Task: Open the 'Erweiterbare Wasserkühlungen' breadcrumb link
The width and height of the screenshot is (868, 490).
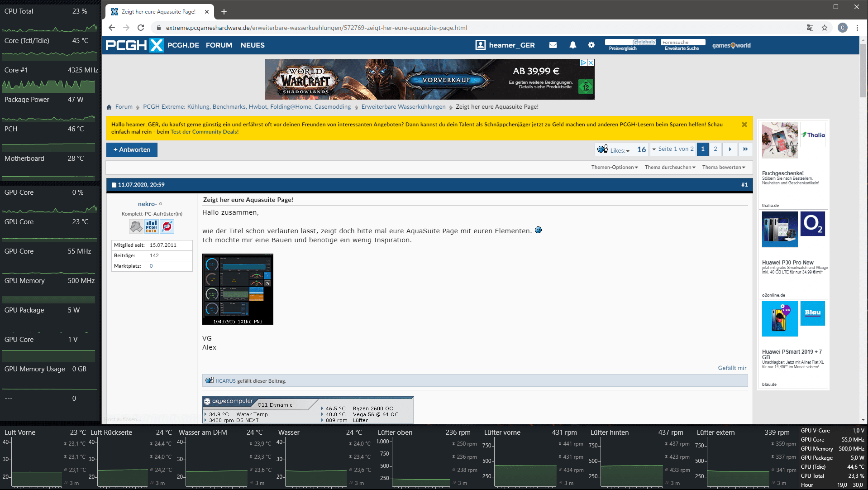Action: pyautogui.click(x=403, y=107)
